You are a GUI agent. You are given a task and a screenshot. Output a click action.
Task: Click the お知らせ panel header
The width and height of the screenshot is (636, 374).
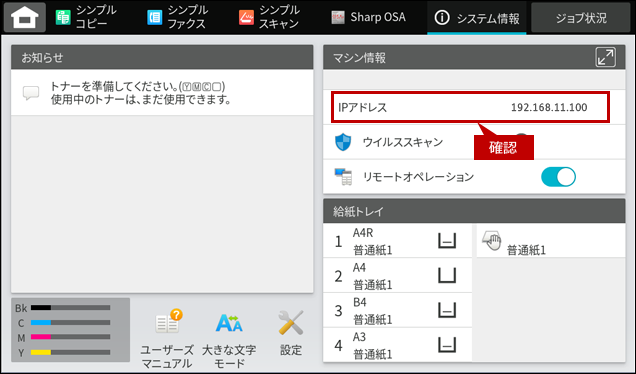tap(162, 57)
